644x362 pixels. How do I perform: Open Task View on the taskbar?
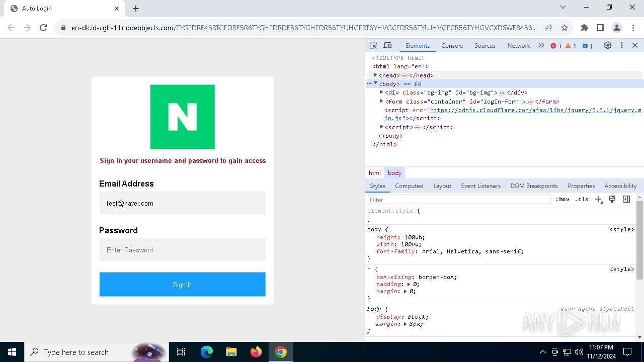click(181, 352)
